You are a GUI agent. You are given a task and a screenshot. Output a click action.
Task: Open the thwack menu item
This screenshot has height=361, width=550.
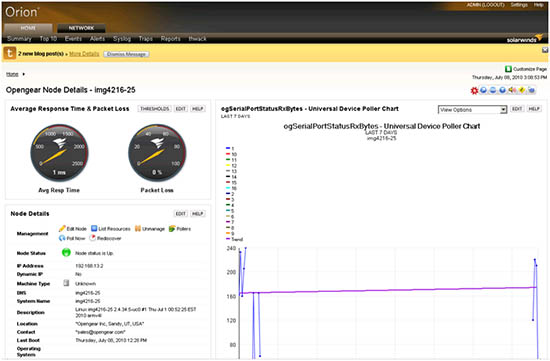point(197,39)
